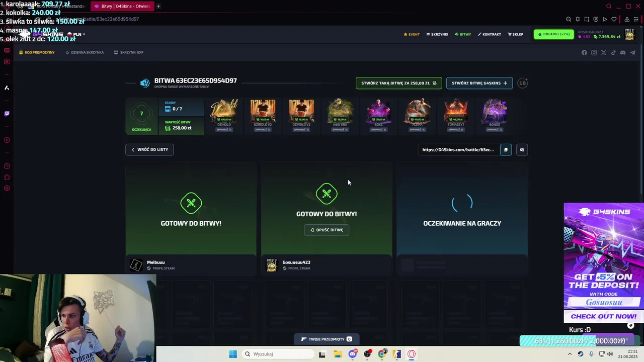Click the battle URL field
The height and width of the screenshot is (362, 644).
(458, 149)
